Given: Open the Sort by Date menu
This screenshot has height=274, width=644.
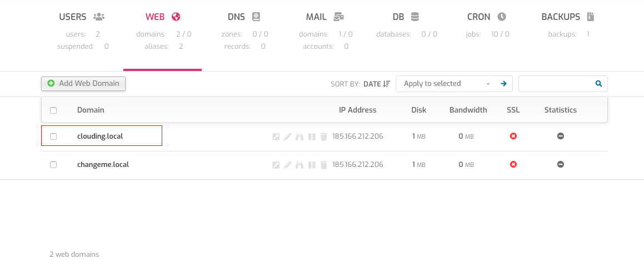Looking at the screenshot, I should click(376, 84).
